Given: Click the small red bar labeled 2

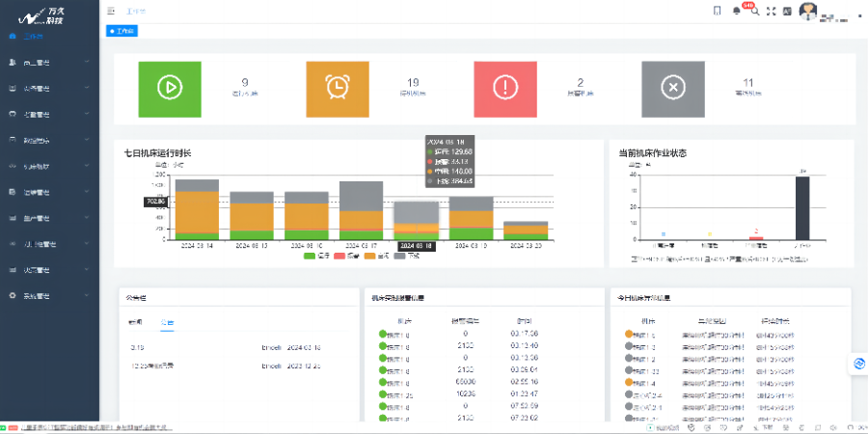Looking at the screenshot, I should click(x=756, y=238).
